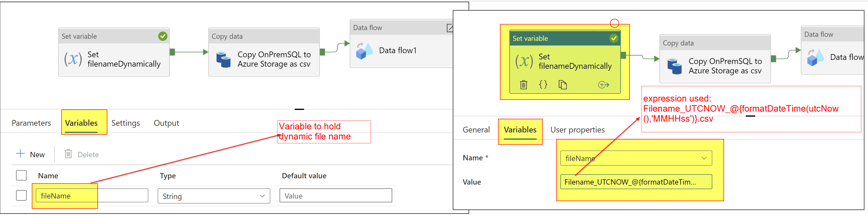Click the green success checkmark on Set variable
Viewport: 868px width, 216px height.
pos(614,38)
